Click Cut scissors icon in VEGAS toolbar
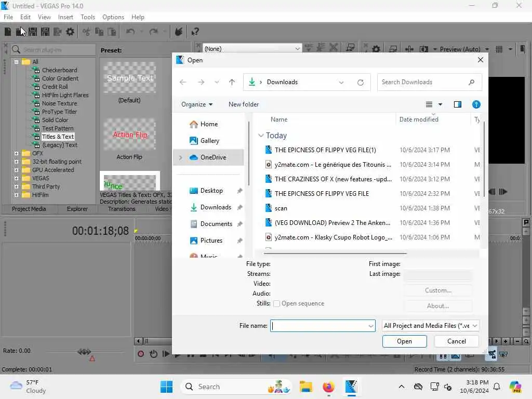The height and width of the screenshot is (399, 532). (x=87, y=32)
